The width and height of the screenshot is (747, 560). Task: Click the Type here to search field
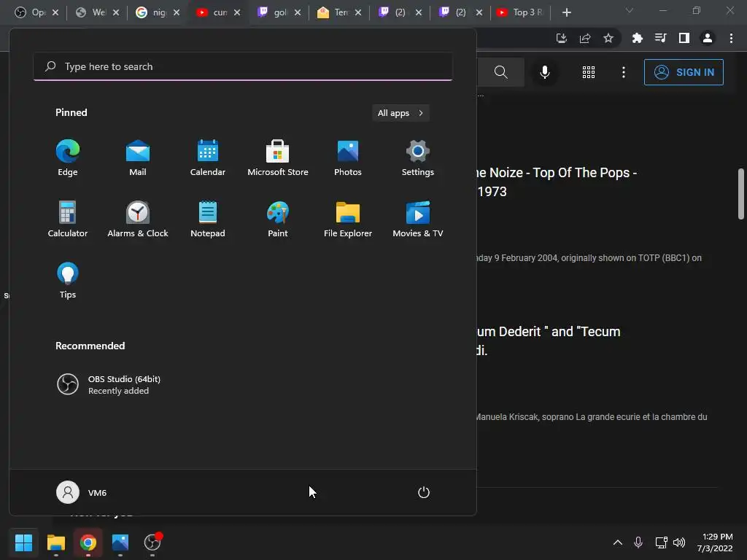tap(243, 66)
